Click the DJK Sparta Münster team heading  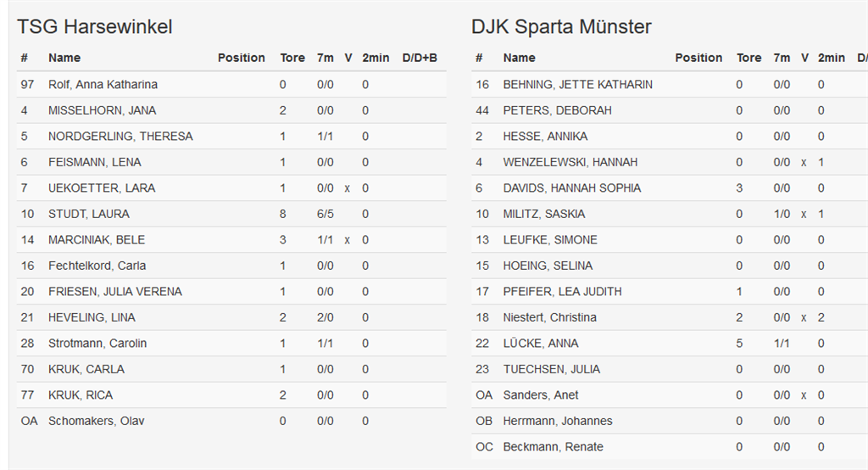tap(561, 27)
